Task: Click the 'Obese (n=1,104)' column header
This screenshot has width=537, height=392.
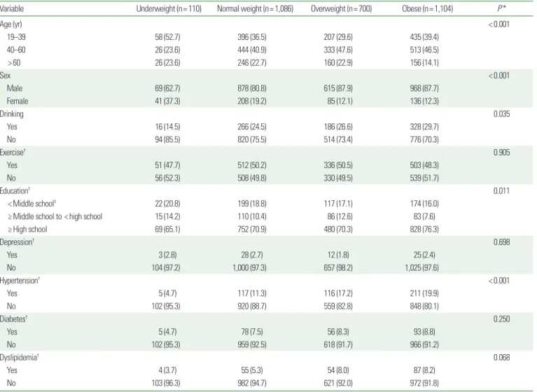Action: point(427,9)
